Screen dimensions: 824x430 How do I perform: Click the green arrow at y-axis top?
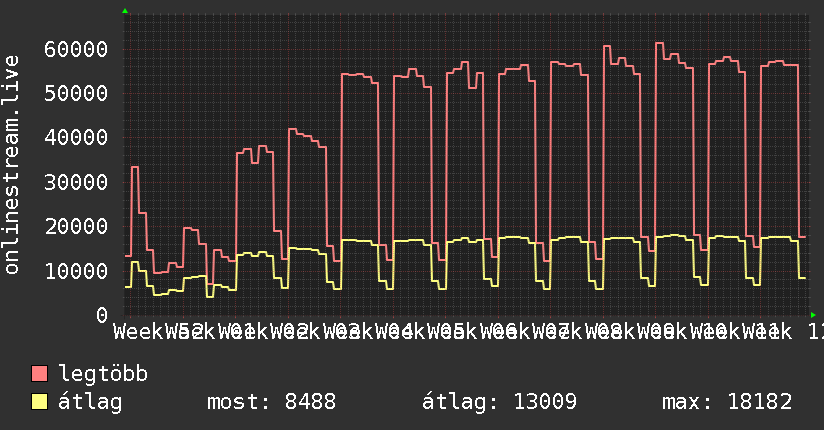tap(125, 11)
